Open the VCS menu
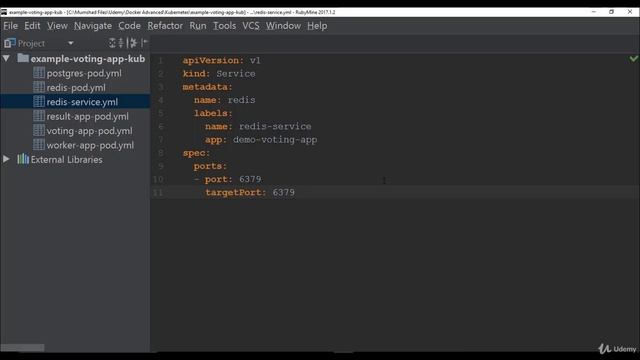 251,26
